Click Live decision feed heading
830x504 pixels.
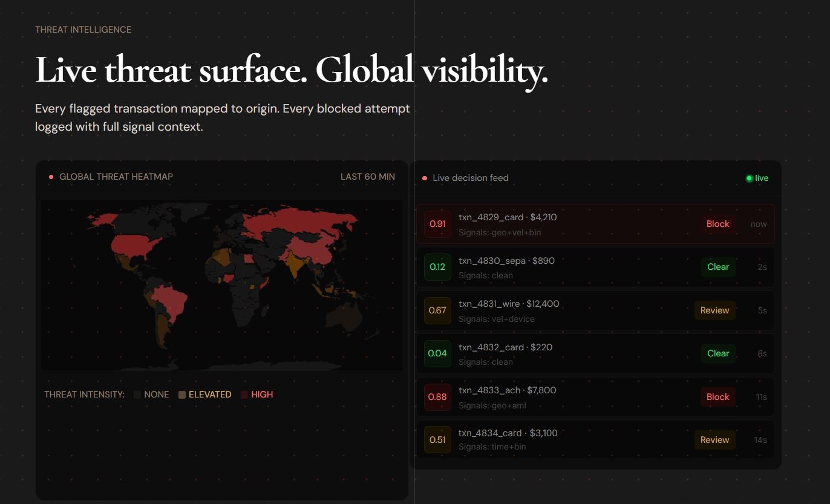coord(471,178)
